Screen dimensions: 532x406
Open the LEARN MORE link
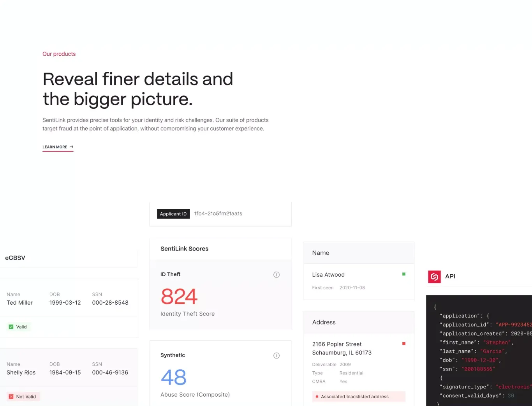pos(58,147)
